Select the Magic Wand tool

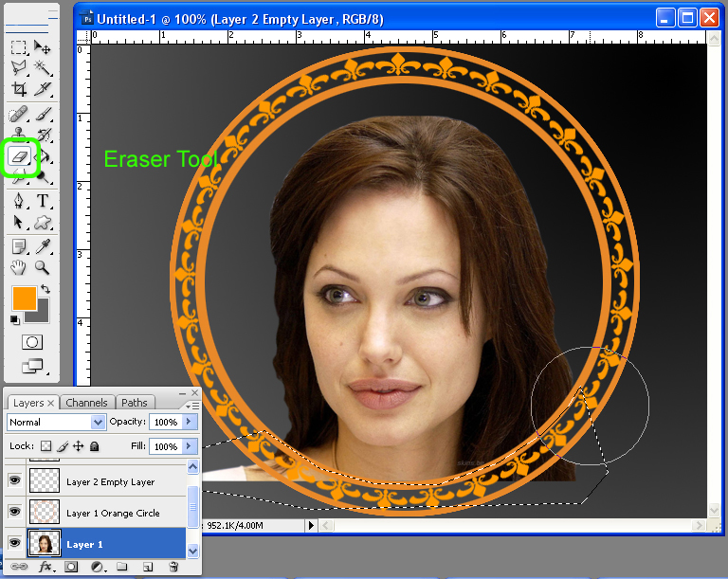tap(43, 68)
